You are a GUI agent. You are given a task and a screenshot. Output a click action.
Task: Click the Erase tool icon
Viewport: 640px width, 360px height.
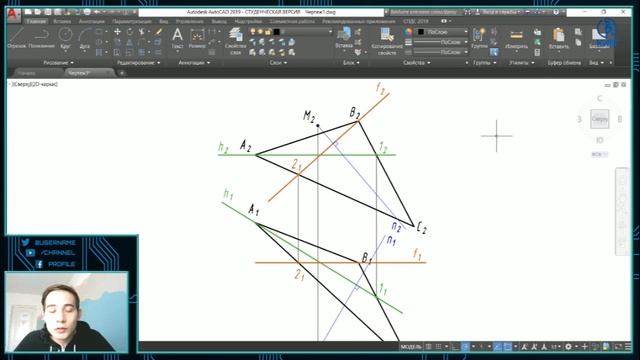coord(159,32)
